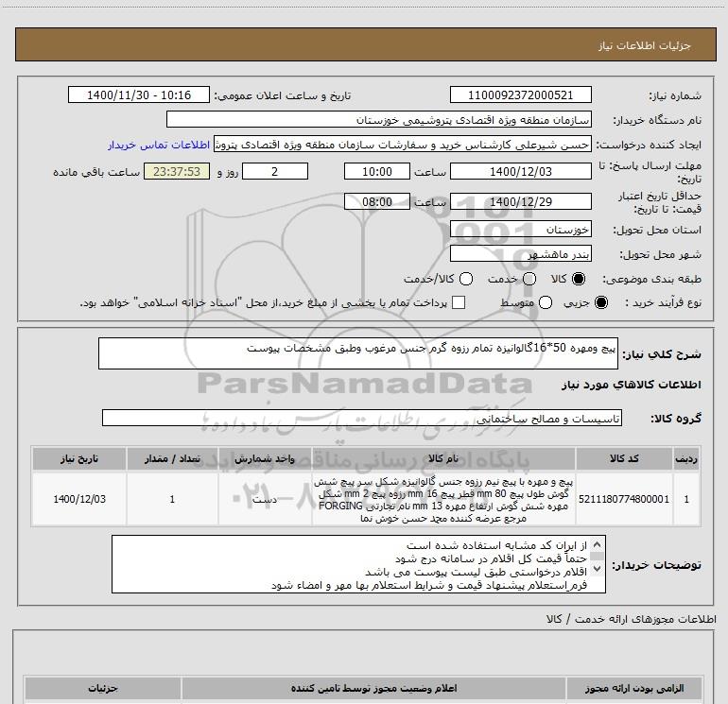Click goods group field تاسیسات و مصالح ساختمانی
The width and height of the screenshot is (728, 704).
click(x=362, y=418)
